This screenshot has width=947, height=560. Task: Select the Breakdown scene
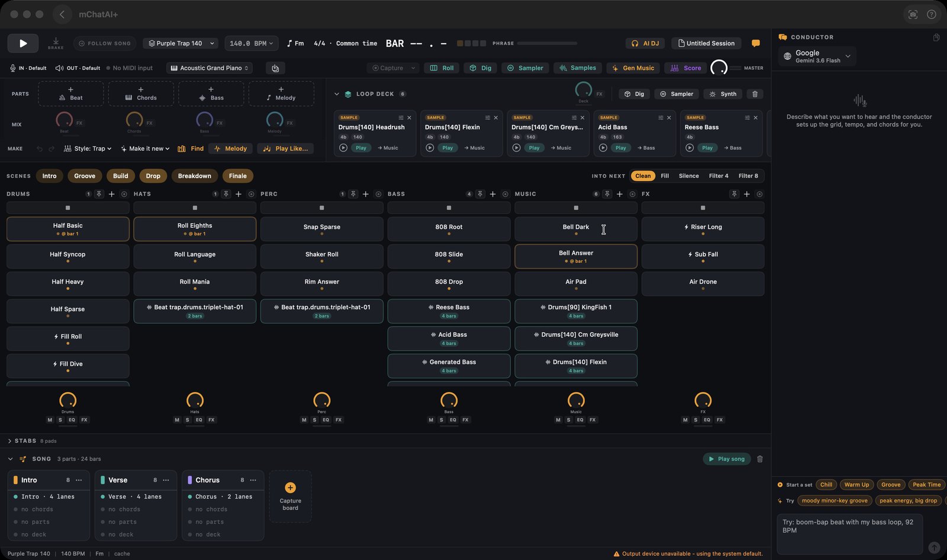click(195, 176)
